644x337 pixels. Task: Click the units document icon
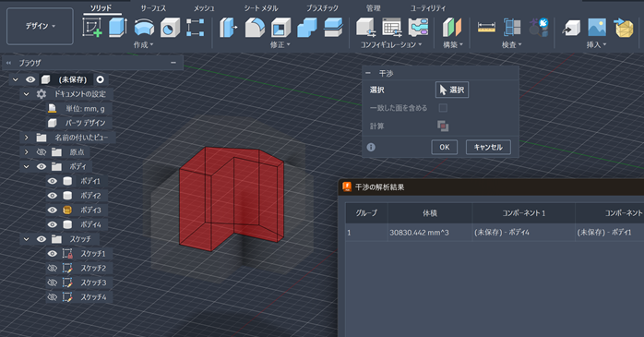coord(53,109)
